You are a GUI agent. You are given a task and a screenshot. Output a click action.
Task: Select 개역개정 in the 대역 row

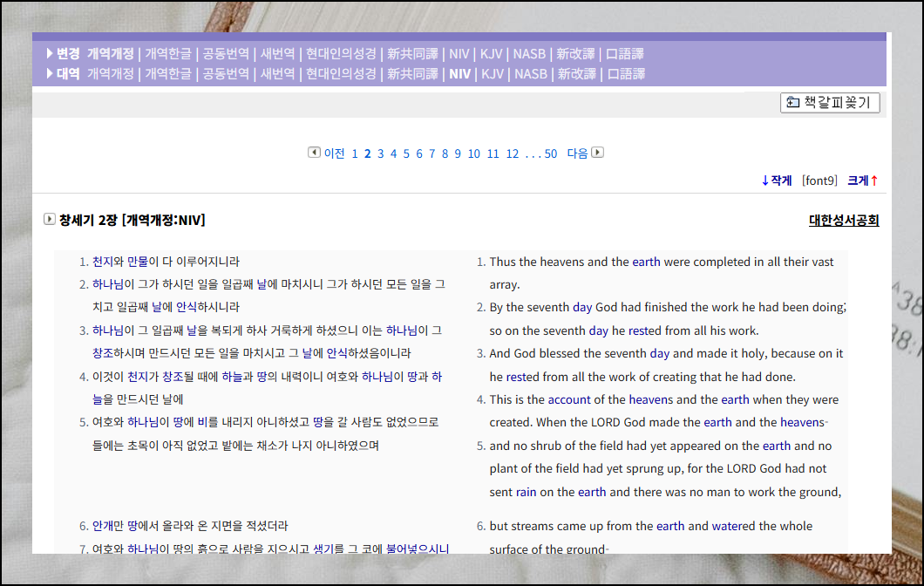111,74
